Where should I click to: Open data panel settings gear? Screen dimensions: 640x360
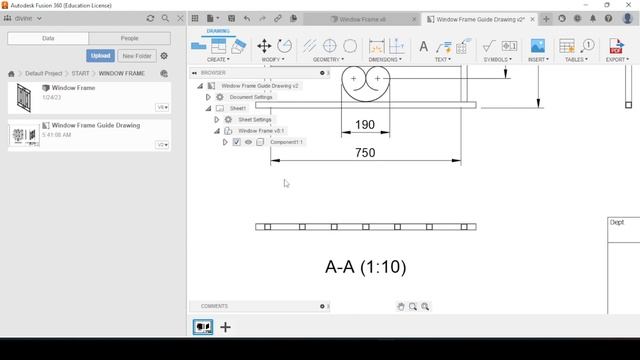(164, 56)
